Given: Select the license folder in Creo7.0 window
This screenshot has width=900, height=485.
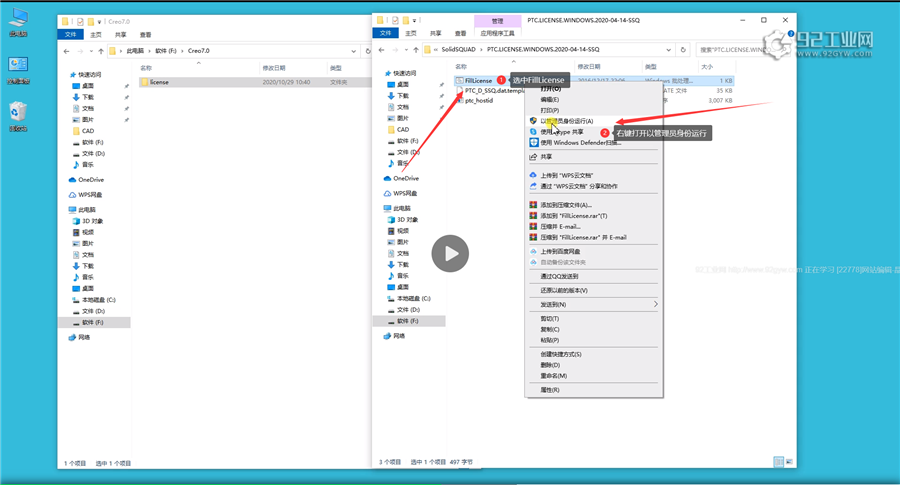Looking at the screenshot, I should pyautogui.click(x=159, y=82).
